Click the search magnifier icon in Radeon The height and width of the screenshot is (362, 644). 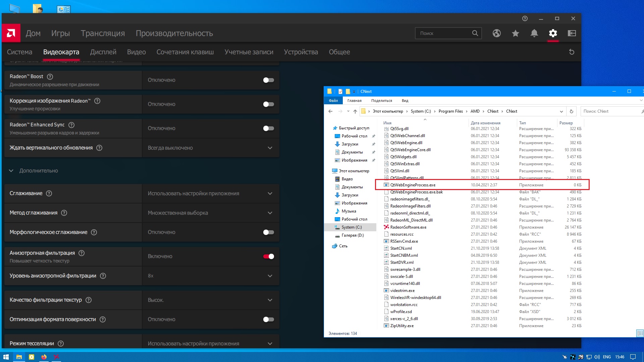click(475, 33)
